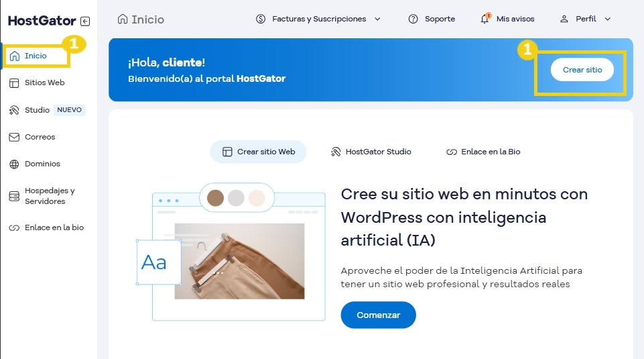Open Sitios Web in the sidebar
The height and width of the screenshot is (359, 644).
44,83
